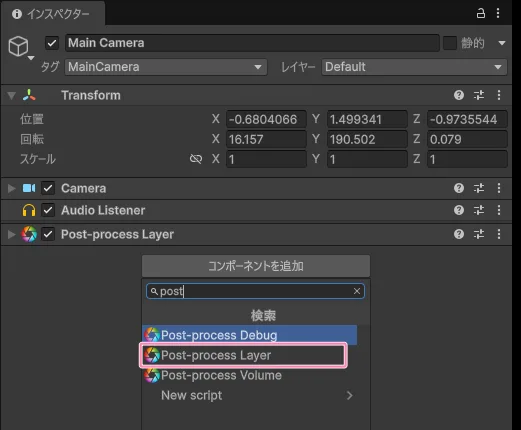The width and height of the screenshot is (521, 430).
Task: Open Transform preset settings icon
Action: [x=479, y=95]
